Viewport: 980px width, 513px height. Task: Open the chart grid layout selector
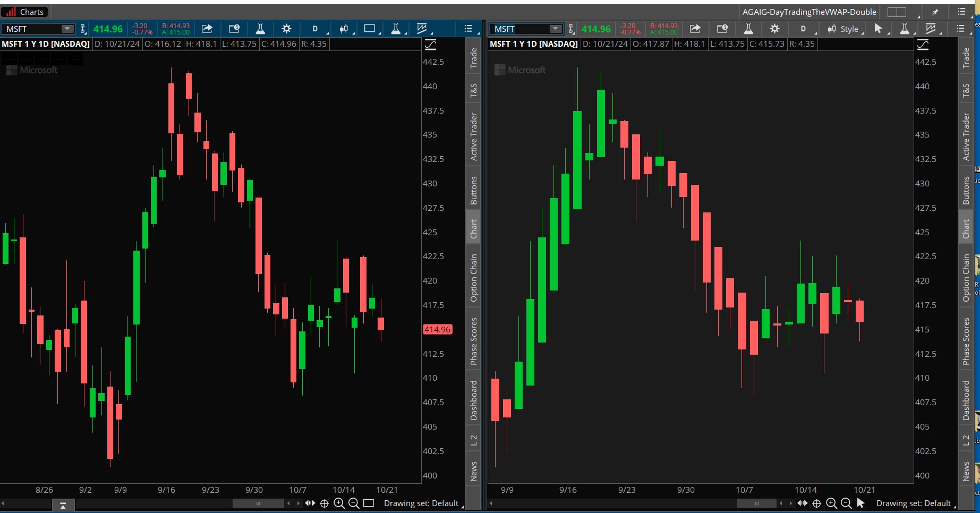(x=897, y=12)
